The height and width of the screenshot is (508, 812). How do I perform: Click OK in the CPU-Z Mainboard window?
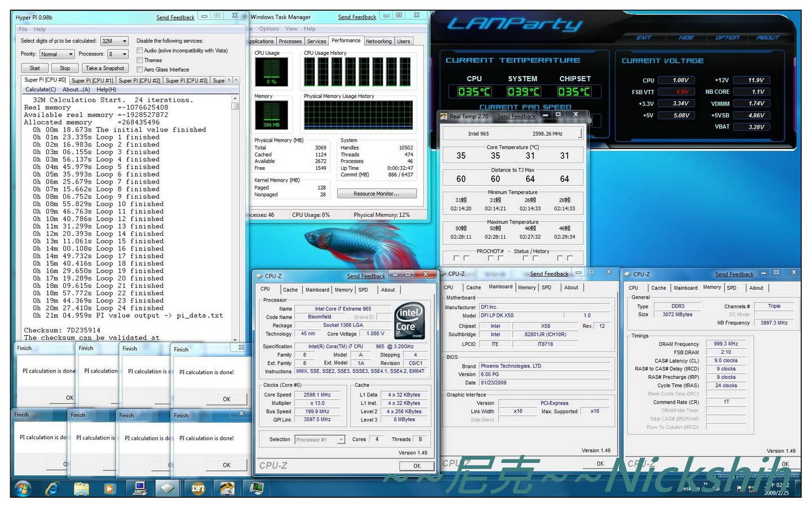point(600,463)
